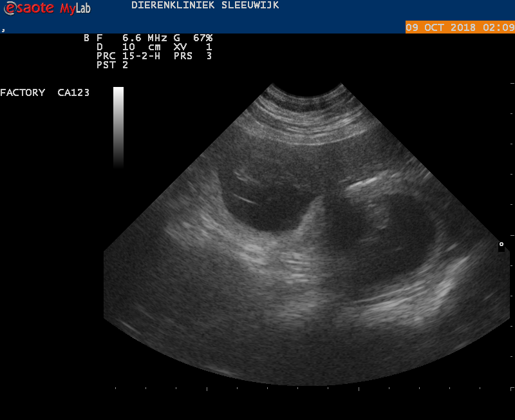
Task: Click the PST 2 parameter
Action: coord(112,65)
